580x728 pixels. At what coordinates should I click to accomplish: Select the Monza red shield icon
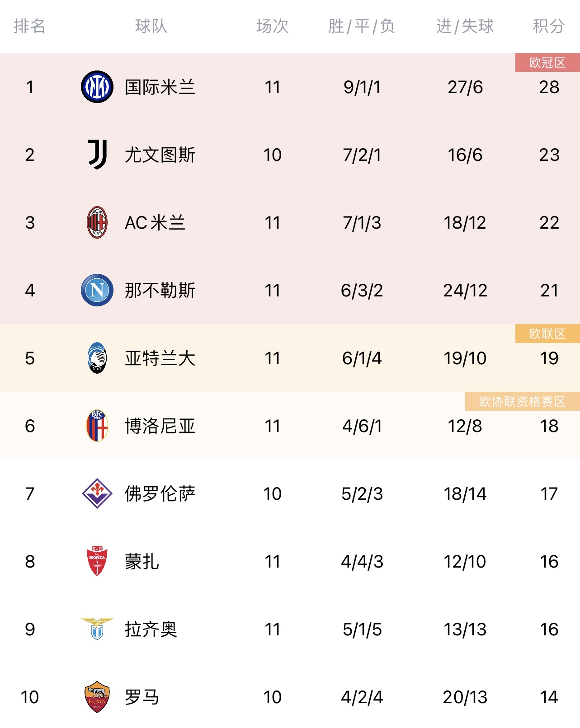pos(97,561)
